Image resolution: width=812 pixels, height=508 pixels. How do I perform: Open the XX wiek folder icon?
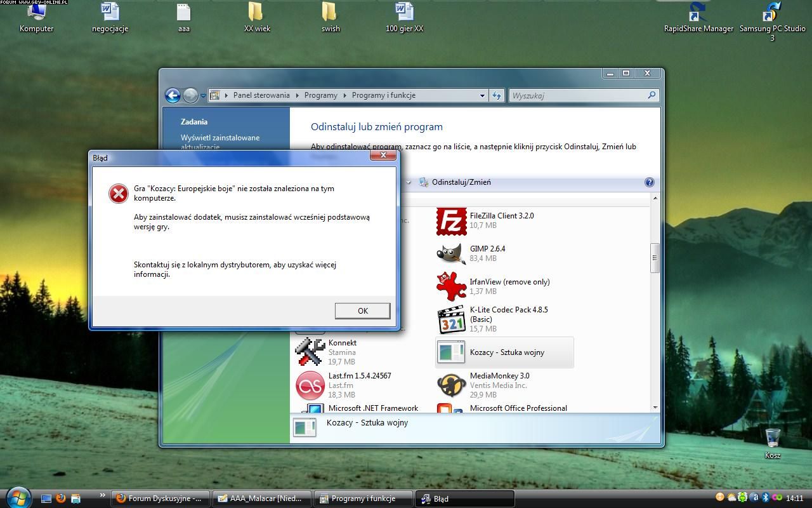pyautogui.click(x=257, y=18)
